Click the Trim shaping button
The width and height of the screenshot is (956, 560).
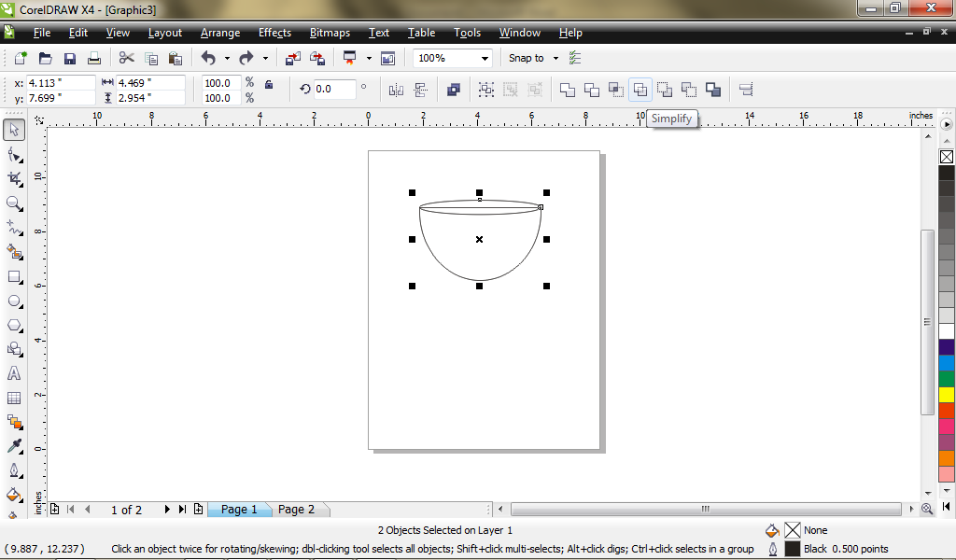pyautogui.click(x=591, y=90)
